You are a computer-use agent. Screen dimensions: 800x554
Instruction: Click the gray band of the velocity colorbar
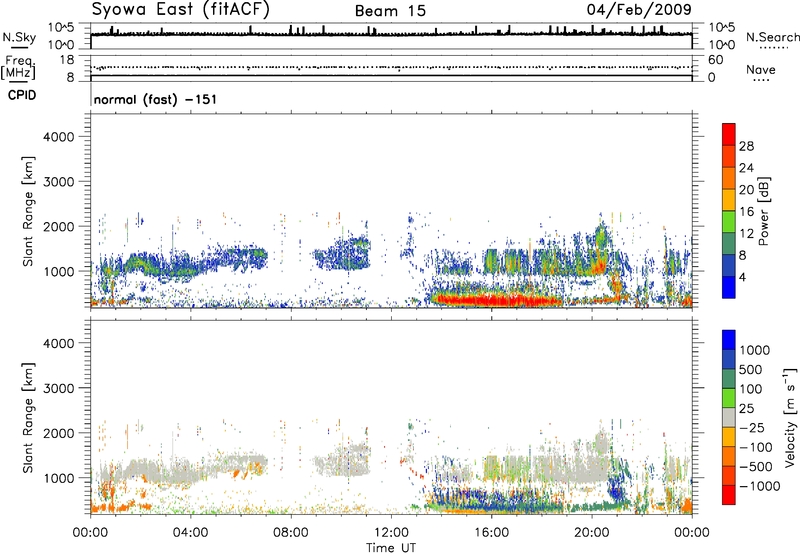point(729,417)
